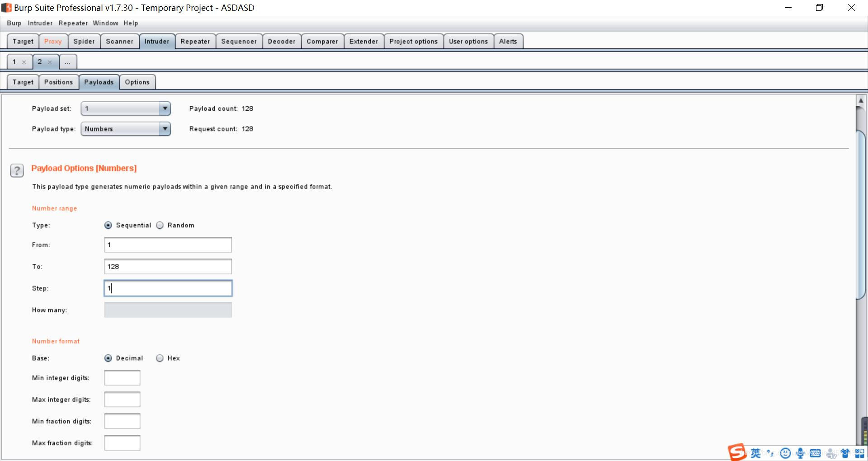
Task: Click the Request count: 128 text
Action: tap(221, 129)
